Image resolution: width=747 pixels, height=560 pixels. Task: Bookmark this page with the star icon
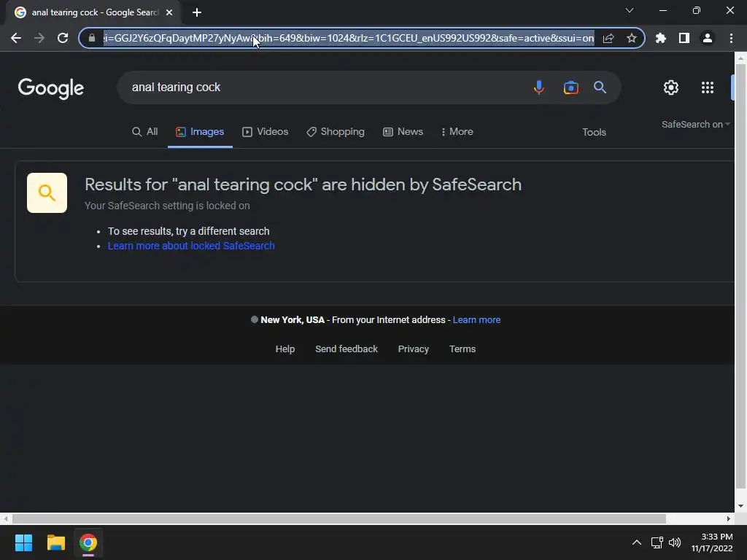coord(632,38)
